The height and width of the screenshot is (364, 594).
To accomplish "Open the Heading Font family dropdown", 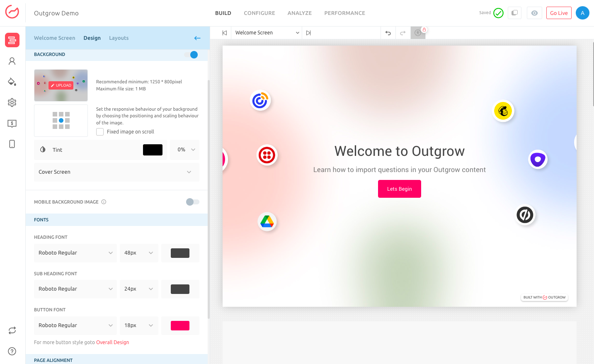I will pyautogui.click(x=75, y=253).
